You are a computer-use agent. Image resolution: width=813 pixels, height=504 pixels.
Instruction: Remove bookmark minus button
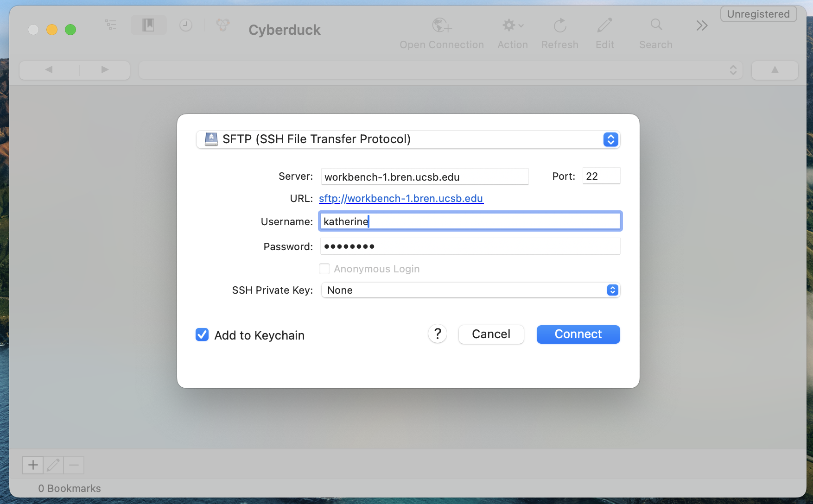point(74,465)
